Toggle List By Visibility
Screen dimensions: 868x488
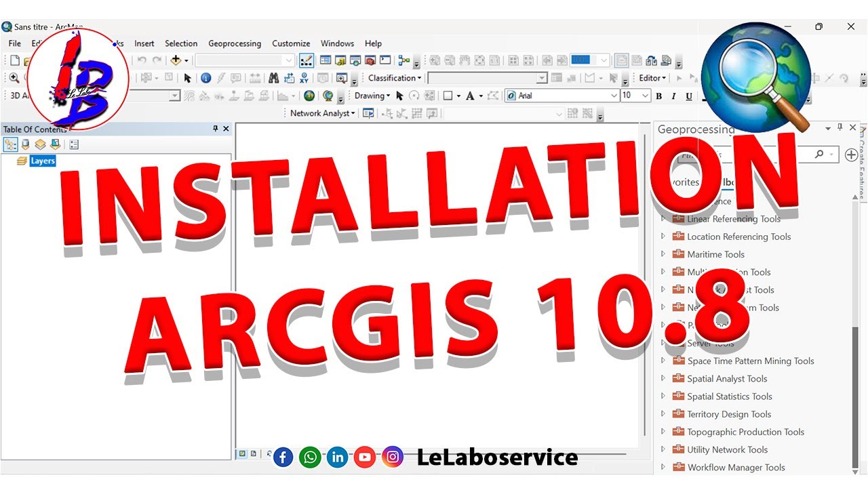(41, 144)
